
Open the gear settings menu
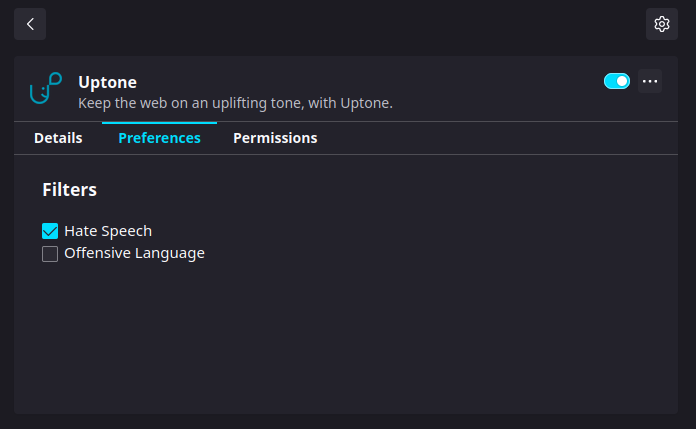click(x=661, y=24)
